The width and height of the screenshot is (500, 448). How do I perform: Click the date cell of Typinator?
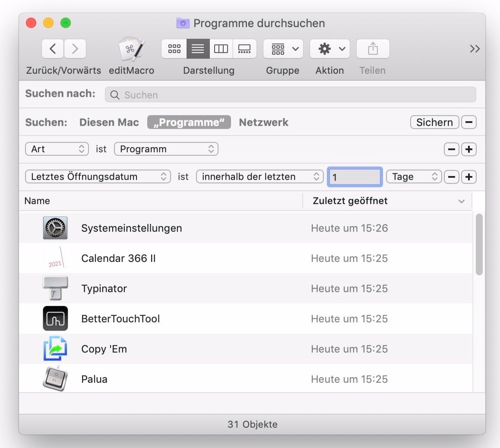[349, 289]
